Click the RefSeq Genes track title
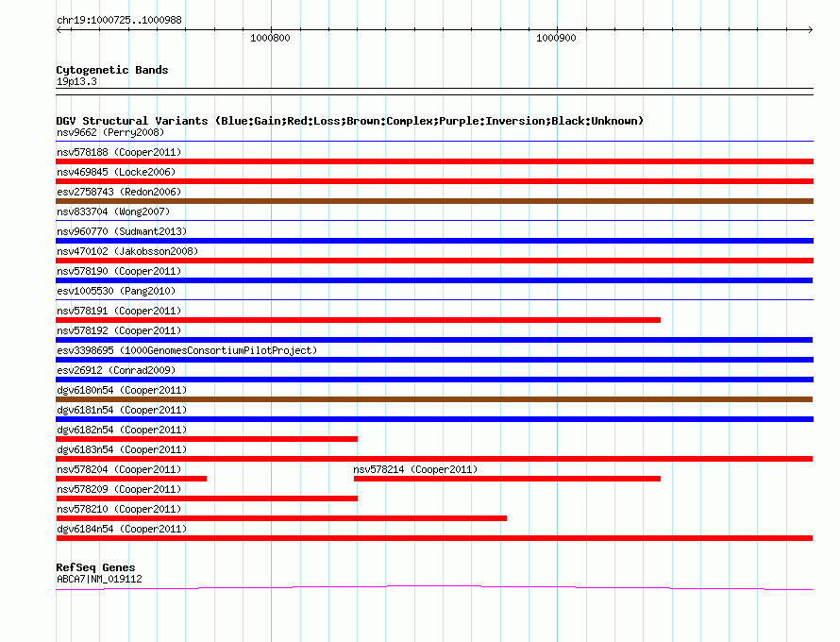Screen dimensions: 840x642 (x=95, y=567)
